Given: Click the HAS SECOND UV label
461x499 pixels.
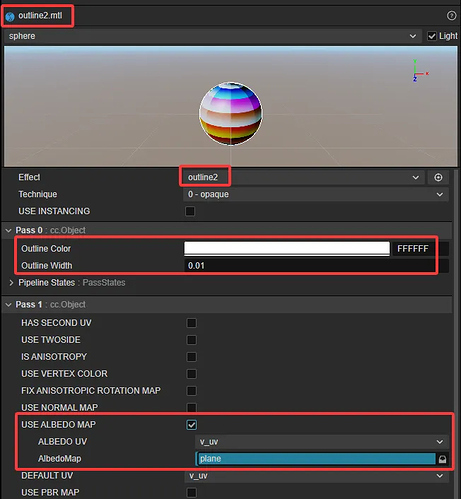Looking at the screenshot, I should click(x=56, y=323).
